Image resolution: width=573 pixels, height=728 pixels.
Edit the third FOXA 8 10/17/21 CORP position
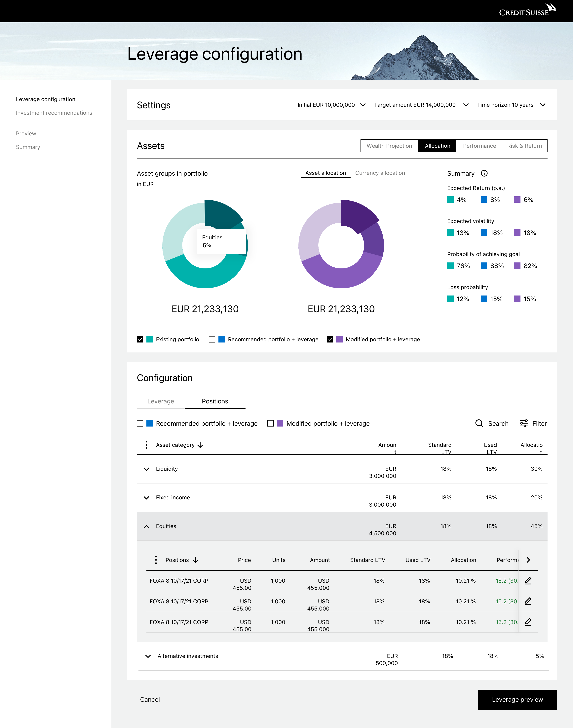tap(528, 622)
